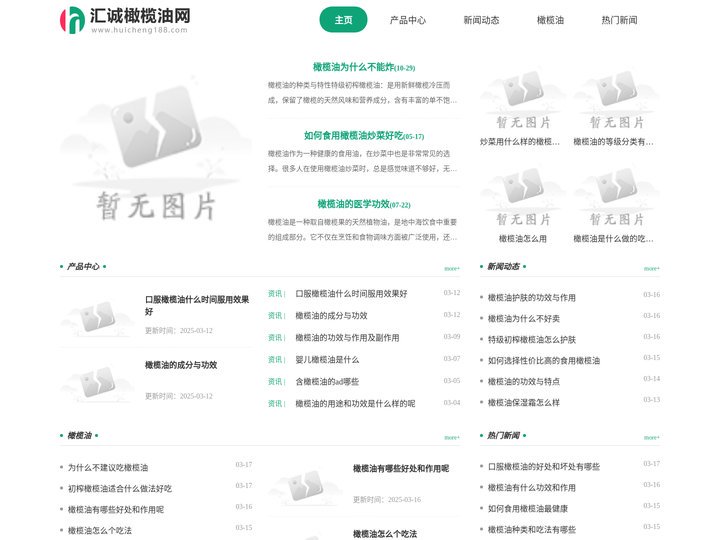The image size is (720, 540).
Task: Click thumbnail above 橄榄油怎么用
Action: pos(522,196)
